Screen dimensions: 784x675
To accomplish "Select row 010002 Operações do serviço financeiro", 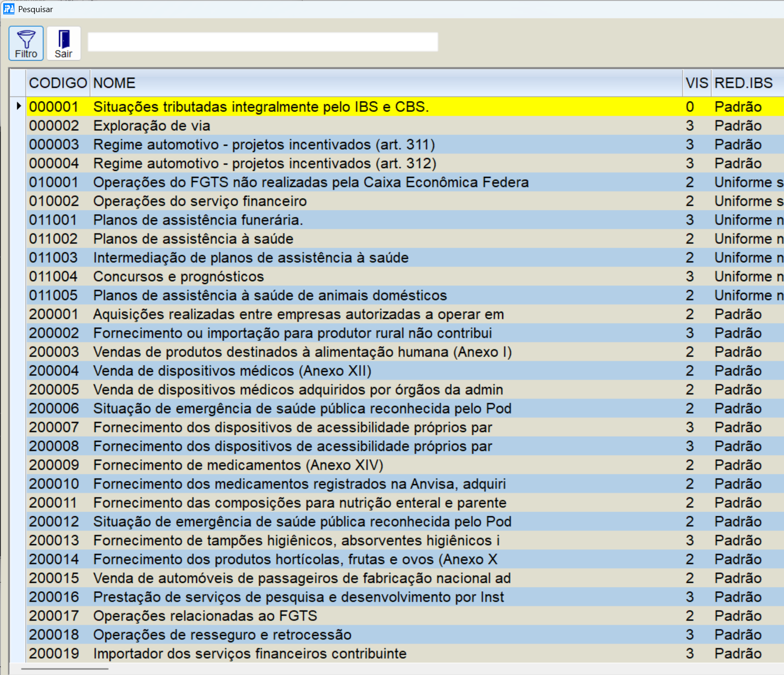I will (200, 201).
